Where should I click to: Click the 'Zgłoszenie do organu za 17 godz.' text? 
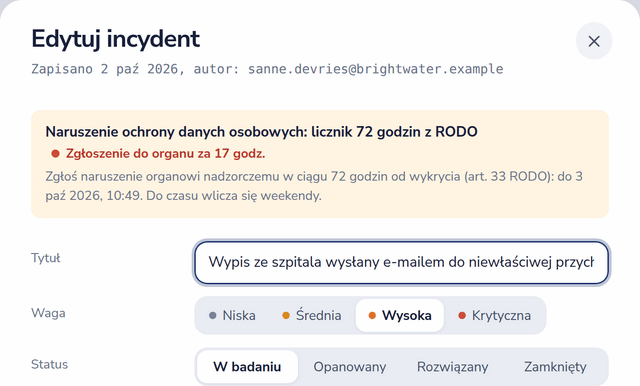click(165, 154)
